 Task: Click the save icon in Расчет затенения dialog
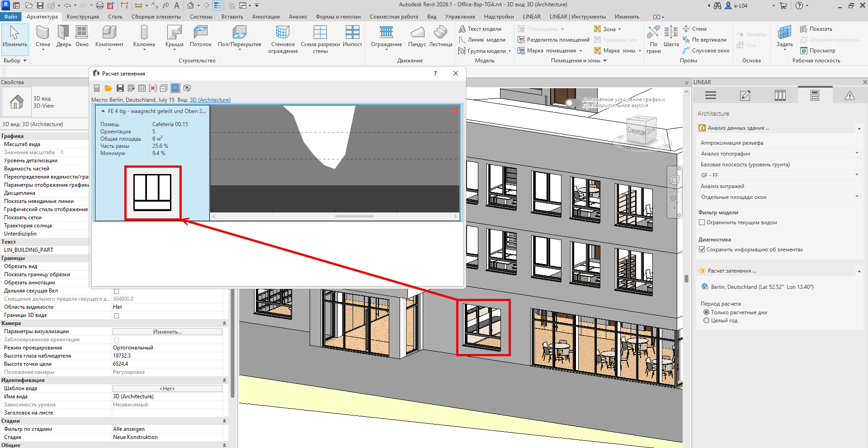tap(120, 88)
